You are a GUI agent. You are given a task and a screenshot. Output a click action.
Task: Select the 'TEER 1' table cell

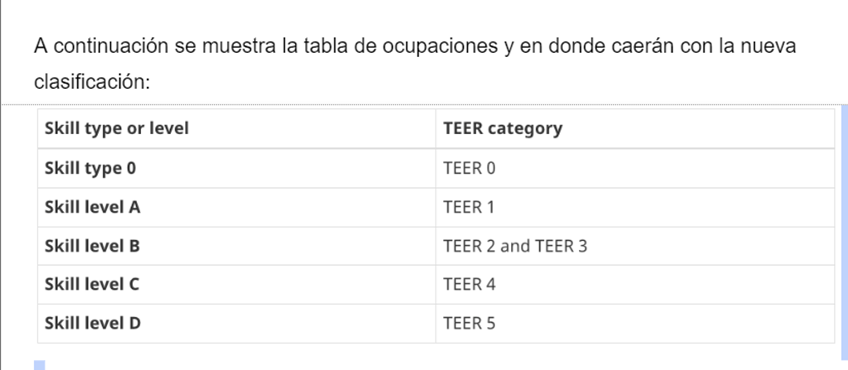coord(635,207)
